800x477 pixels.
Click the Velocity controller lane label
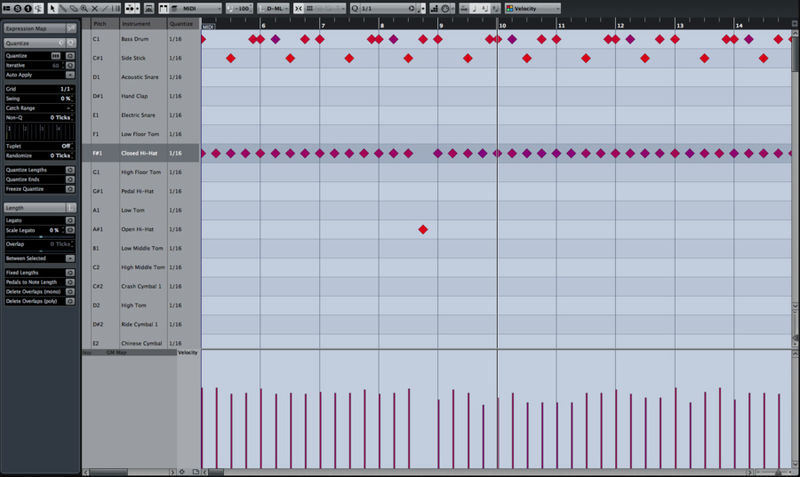[x=188, y=353]
